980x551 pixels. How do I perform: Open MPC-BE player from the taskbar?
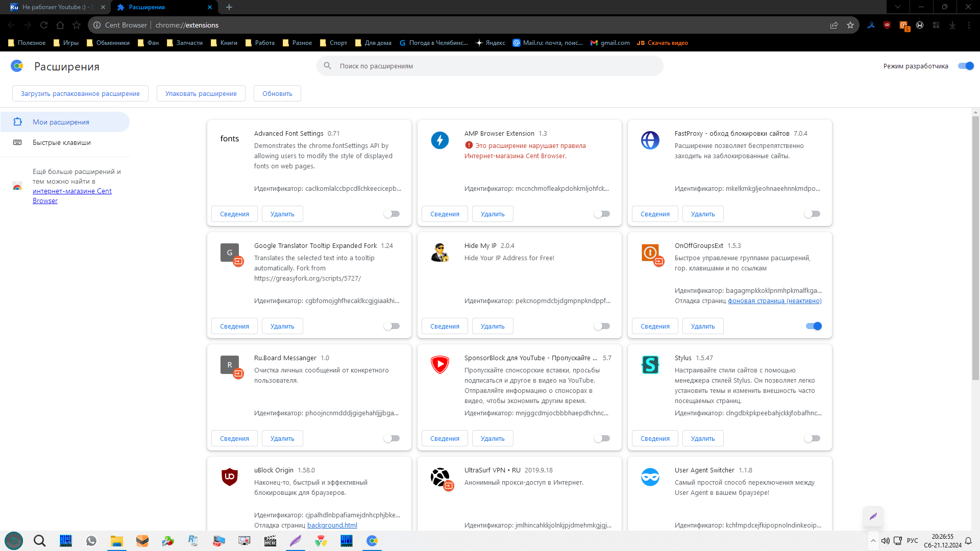(270, 541)
